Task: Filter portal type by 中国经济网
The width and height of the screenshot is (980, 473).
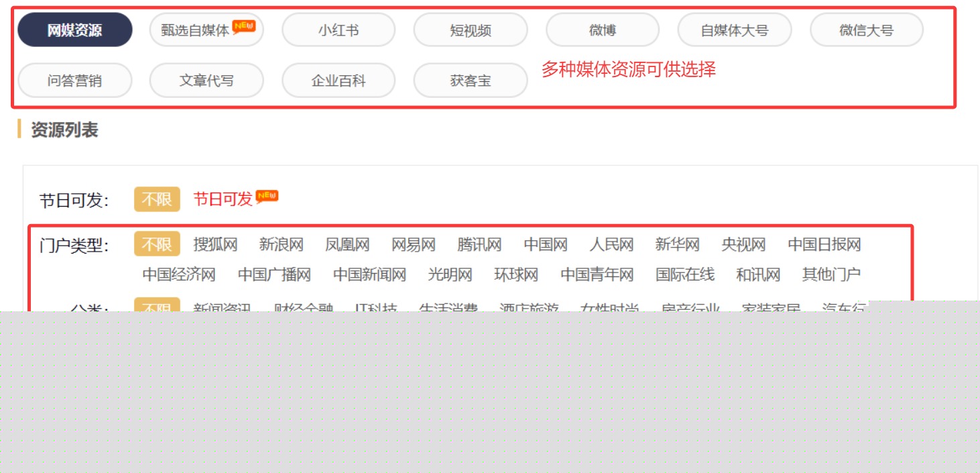Action: pyautogui.click(x=179, y=274)
